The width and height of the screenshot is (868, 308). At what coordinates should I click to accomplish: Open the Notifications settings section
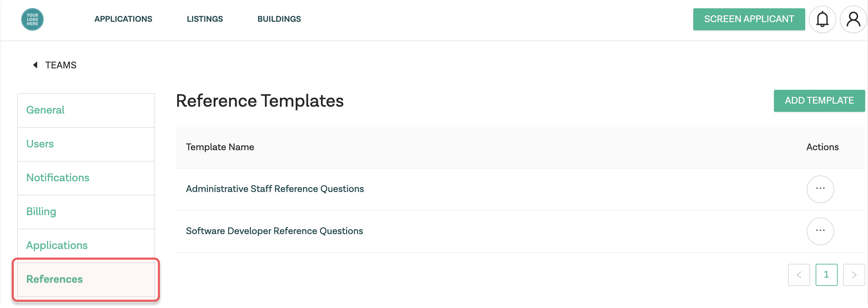click(x=58, y=177)
